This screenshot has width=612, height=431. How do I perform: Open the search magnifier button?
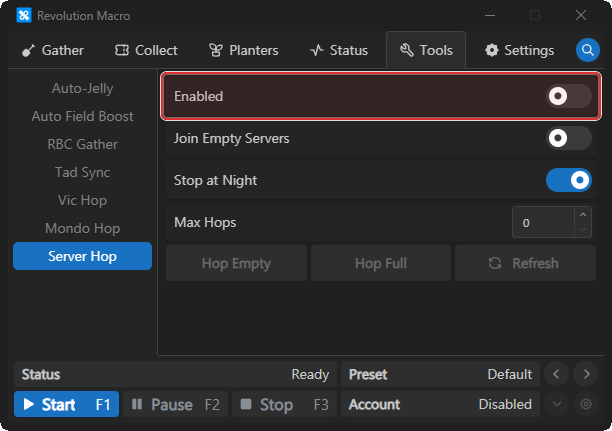click(x=587, y=50)
